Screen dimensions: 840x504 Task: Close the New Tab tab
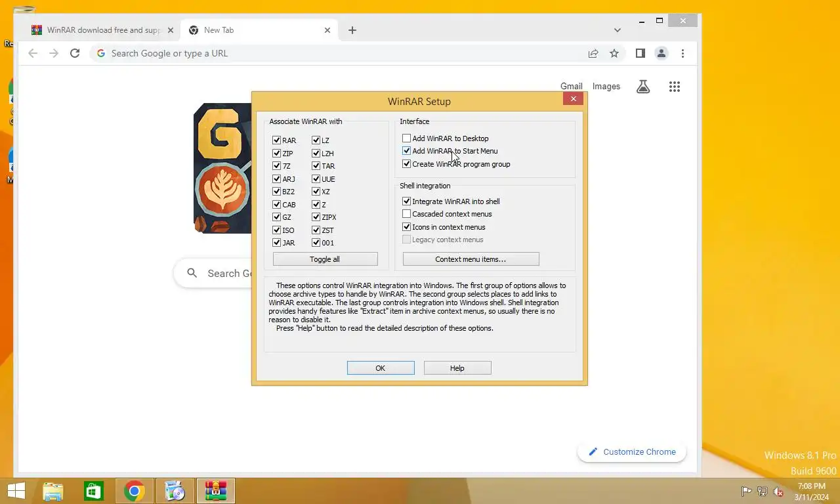click(x=327, y=30)
